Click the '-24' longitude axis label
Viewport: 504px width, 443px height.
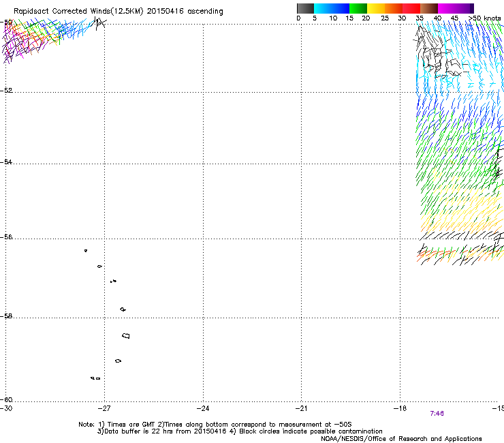tap(203, 408)
